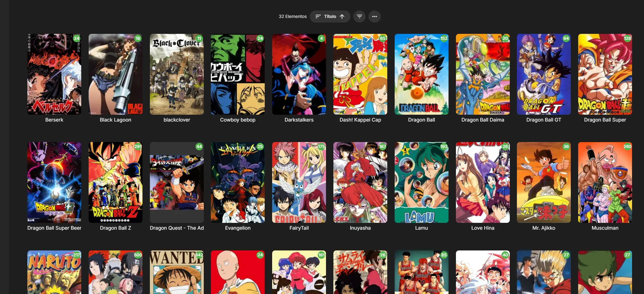
Task: Open the Naruto poster in the bottom row
Action: tap(54, 272)
